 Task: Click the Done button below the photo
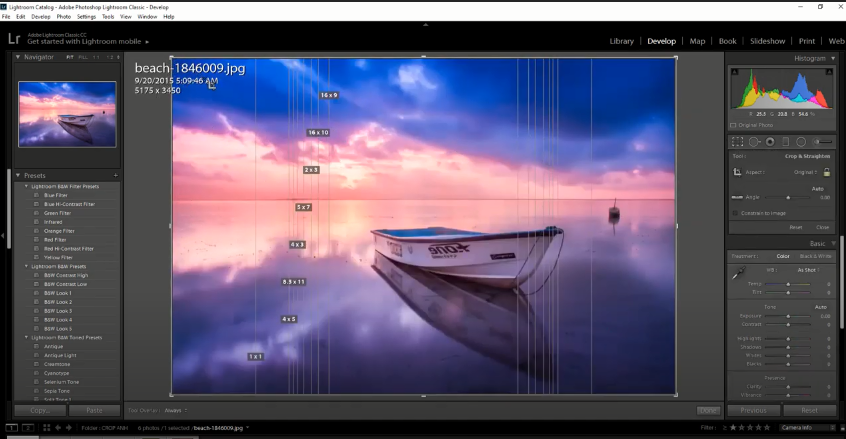point(707,410)
